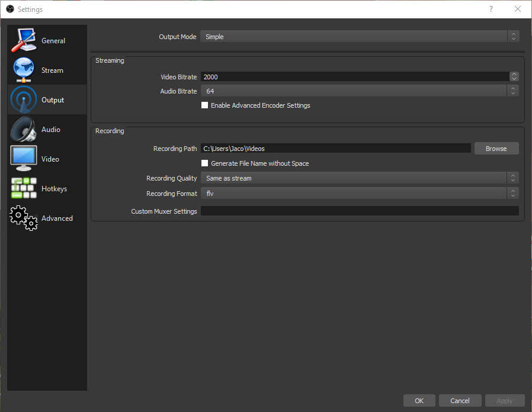Image resolution: width=532 pixels, height=412 pixels.
Task: Switch to General tab label
Action: pyautogui.click(x=53, y=41)
